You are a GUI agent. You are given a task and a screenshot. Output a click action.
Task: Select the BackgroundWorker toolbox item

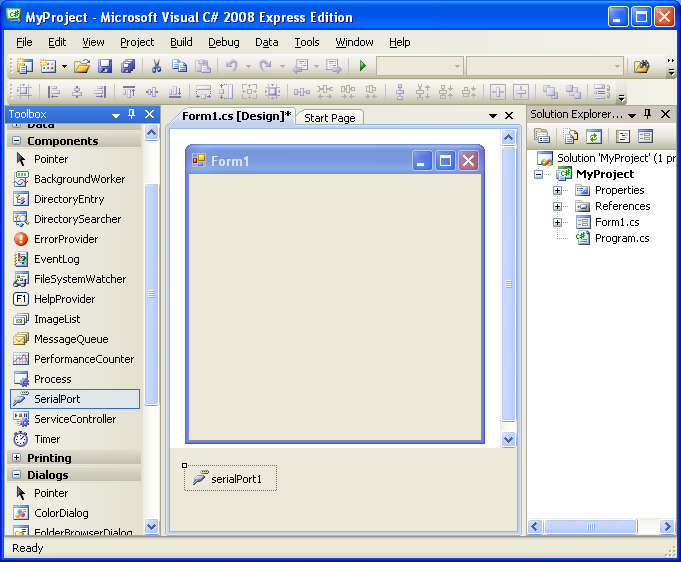[75, 179]
